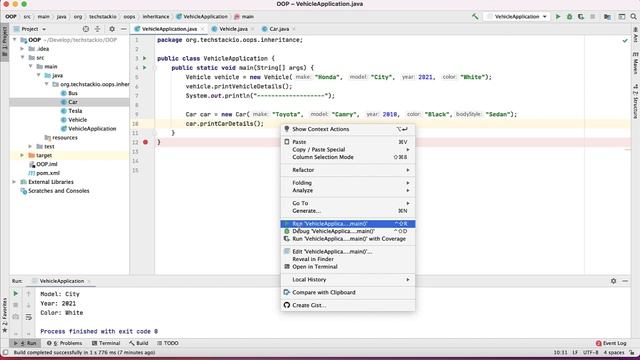
Task: Open the Event Log
Action: [611, 343]
